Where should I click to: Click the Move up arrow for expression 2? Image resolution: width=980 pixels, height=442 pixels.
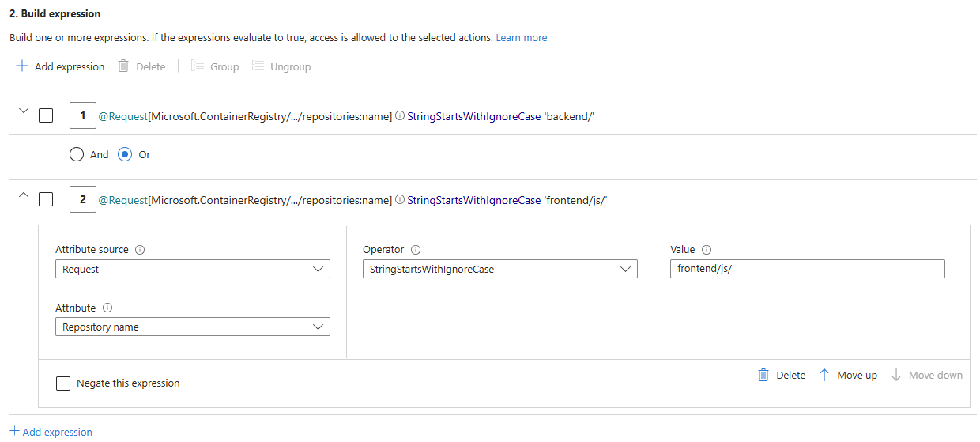tap(824, 375)
